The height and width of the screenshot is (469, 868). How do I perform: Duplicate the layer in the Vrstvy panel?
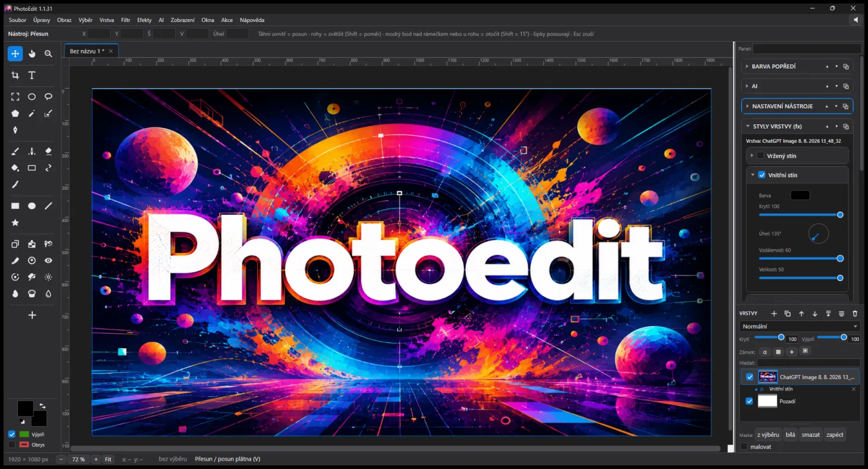(788, 314)
